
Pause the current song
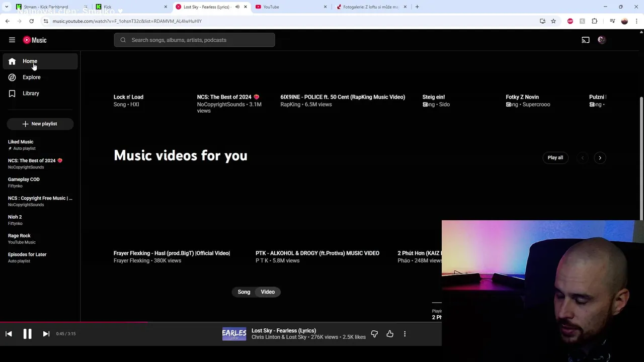[27, 334]
